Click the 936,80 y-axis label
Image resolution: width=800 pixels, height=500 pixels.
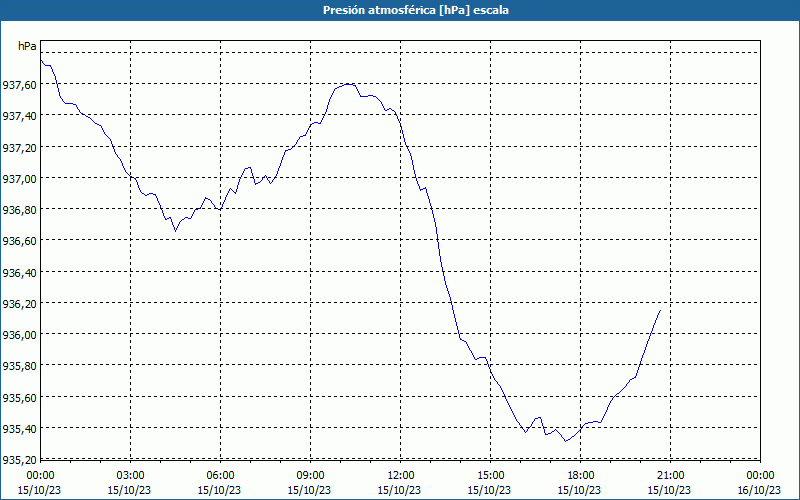point(20,210)
